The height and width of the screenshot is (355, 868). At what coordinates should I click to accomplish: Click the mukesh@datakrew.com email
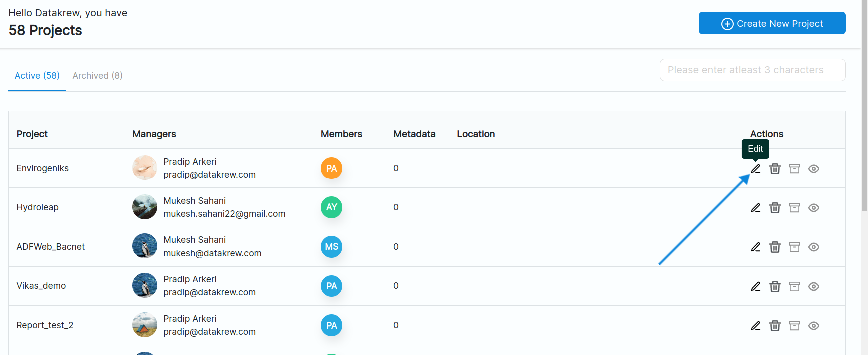[x=212, y=253]
